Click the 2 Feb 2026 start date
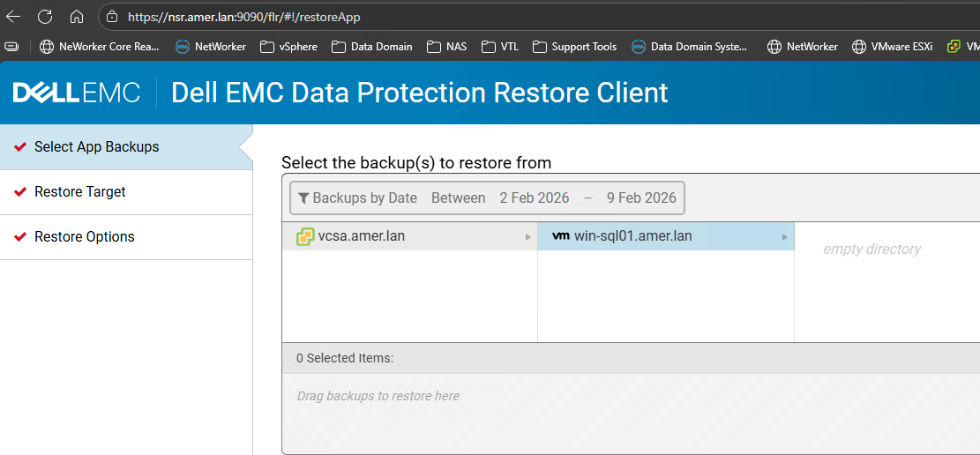This screenshot has height=455, width=980. click(x=535, y=198)
